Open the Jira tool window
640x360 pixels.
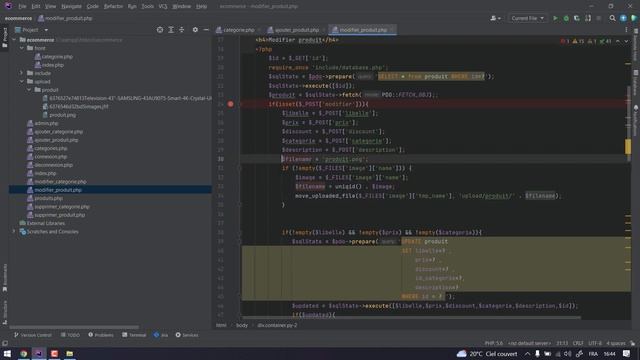coord(161,335)
